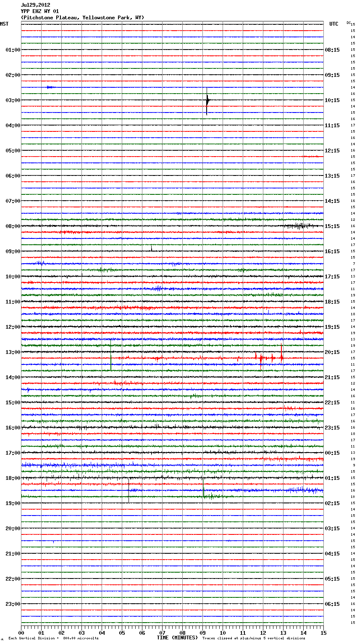Click the 08:15 UTC time label
Screen dimensions: 357x644
click(x=332, y=50)
